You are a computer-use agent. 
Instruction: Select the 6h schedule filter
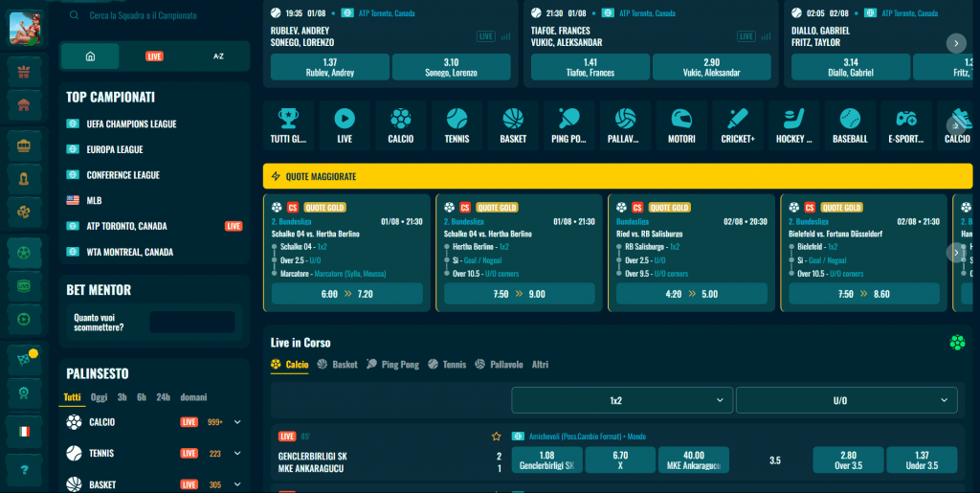pyautogui.click(x=142, y=397)
